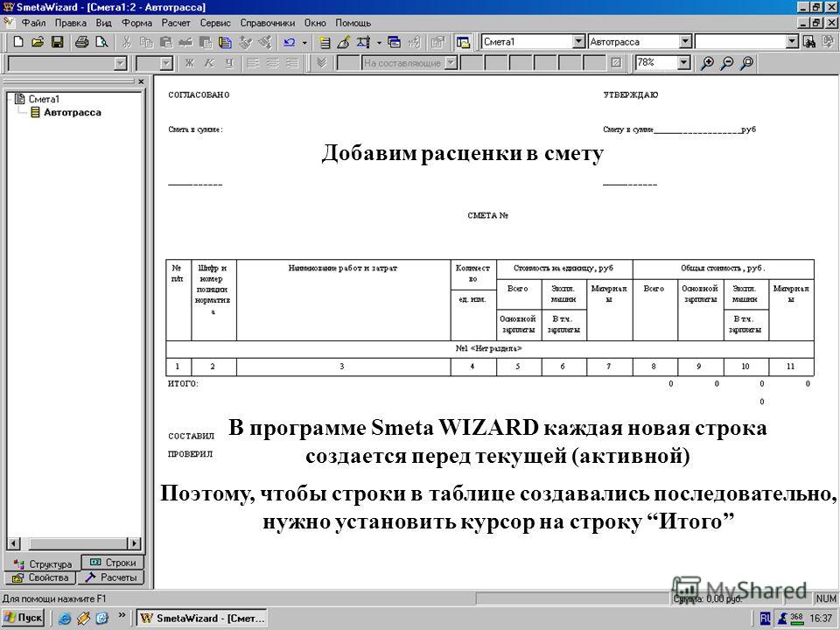Screen dimensions: 840x630
Task: Open the Сервис menu
Action: pos(215,23)
